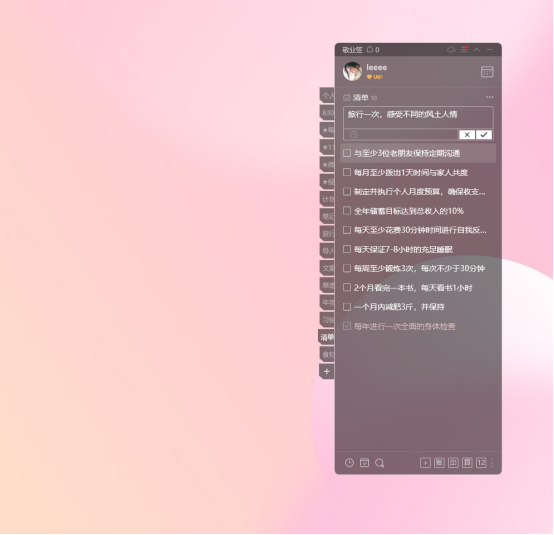Select the 个人 sidebar tab
This screenshot has width=554, height=535.
(327, 95)
